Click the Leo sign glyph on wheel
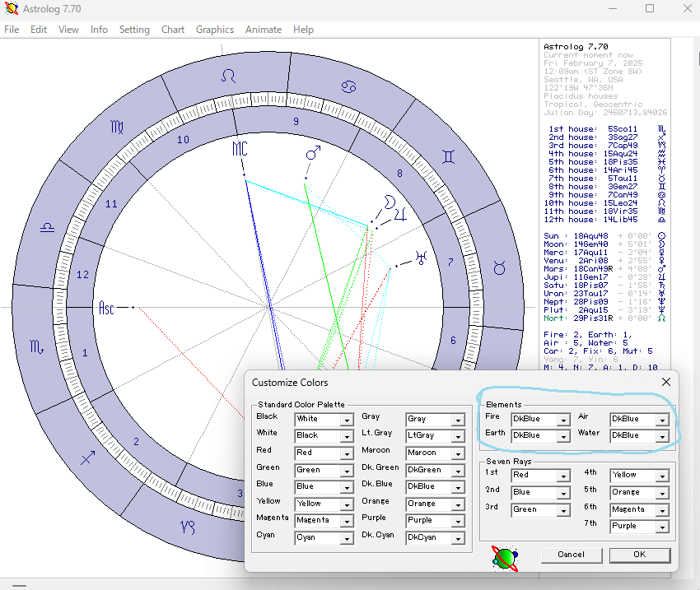This screenshot has height=590, width=700. click(228, 76)
